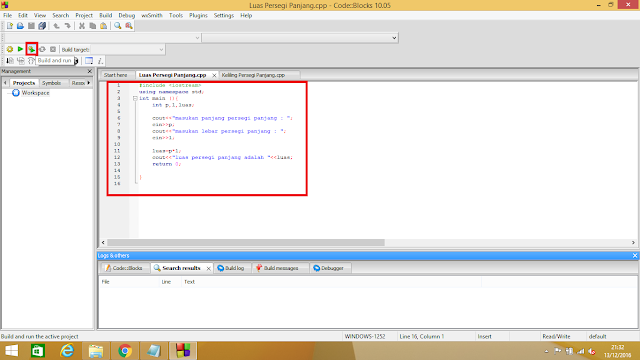Open the Build target dropdown
The width and height of the screenshot is (640, 360).
[x=161, y=49]
